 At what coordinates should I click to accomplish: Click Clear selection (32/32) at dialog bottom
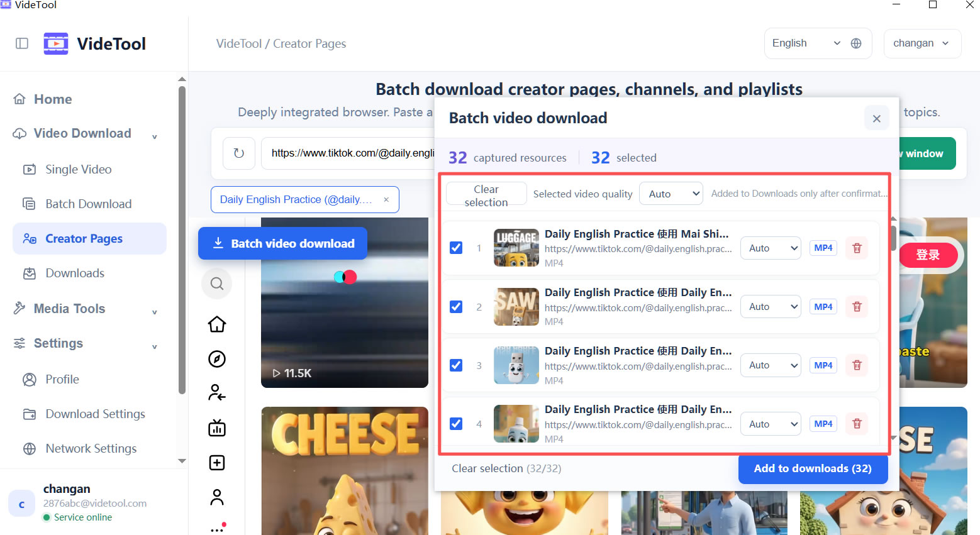(506, 468)
